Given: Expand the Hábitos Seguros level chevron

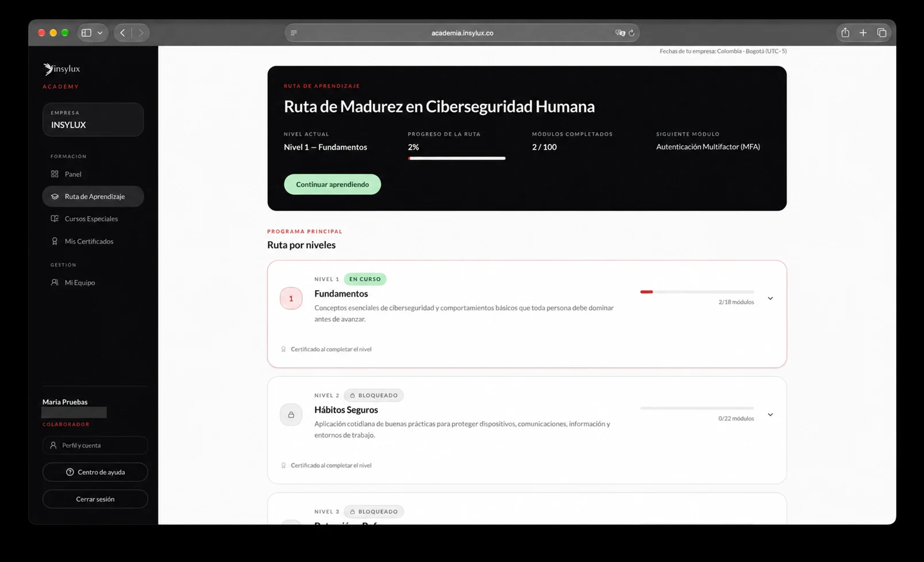Looking at the screenshot, I should [770, 415].
